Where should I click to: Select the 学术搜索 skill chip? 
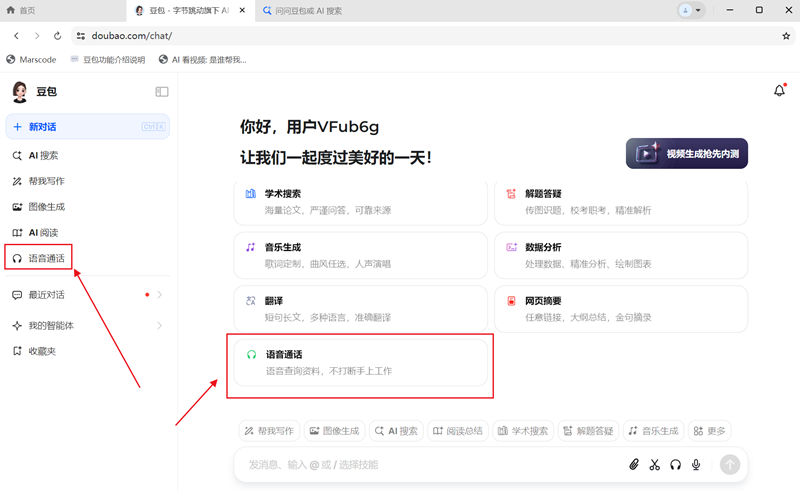pos(523,431)
